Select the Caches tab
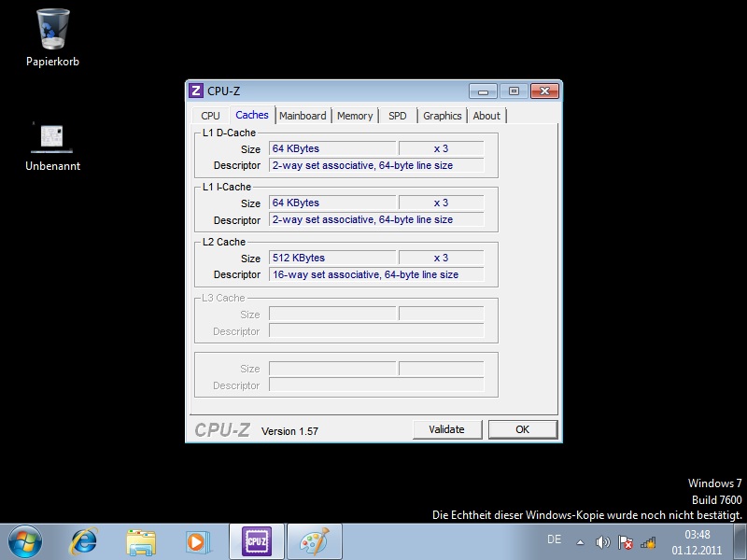Image resolution: width=747 pixels, height=560 pixels. pyautogui.click(x=252, y=115)
